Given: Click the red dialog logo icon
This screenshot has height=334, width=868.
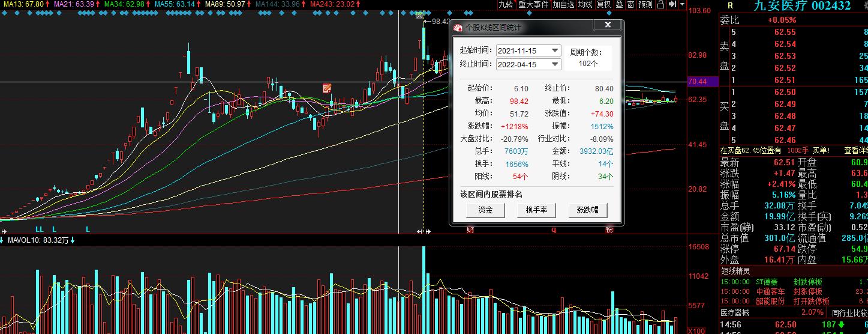Looking at the screenshot, I should pos(458,28).
